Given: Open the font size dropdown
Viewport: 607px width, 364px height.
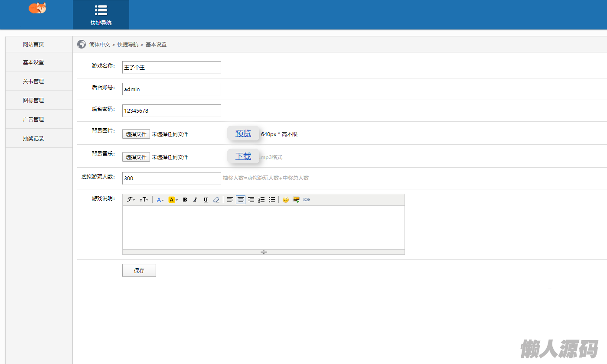Looking at the screenshot, I should [x=144, y=200].
